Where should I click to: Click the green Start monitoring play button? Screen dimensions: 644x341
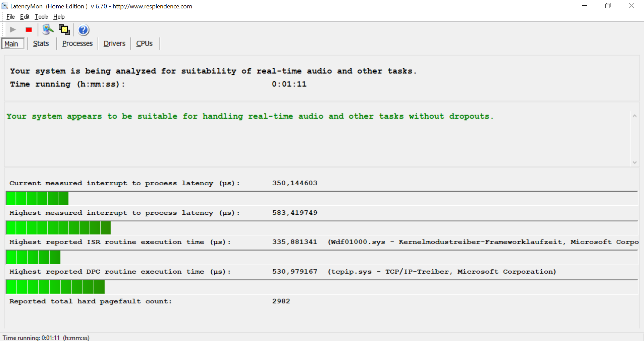(13, 30)
